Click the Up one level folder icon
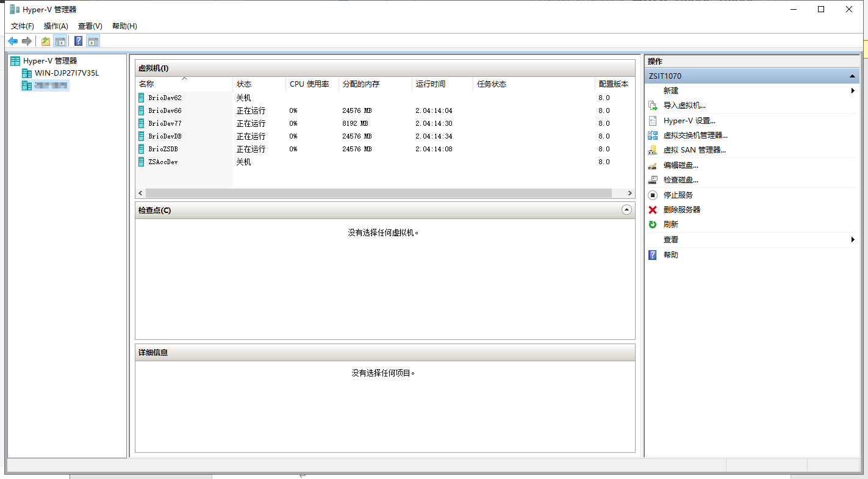Screen dimensions: 868x479 46,41
